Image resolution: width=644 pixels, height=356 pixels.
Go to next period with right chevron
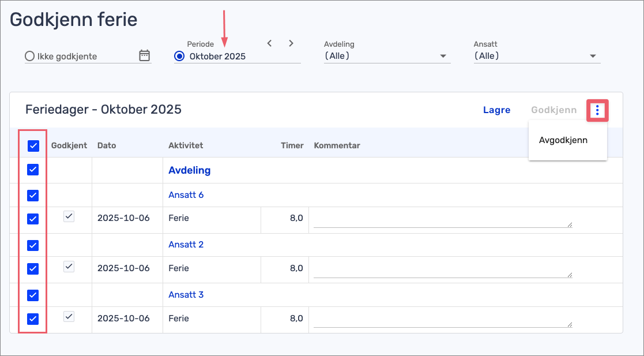click(x=291, y=43)
